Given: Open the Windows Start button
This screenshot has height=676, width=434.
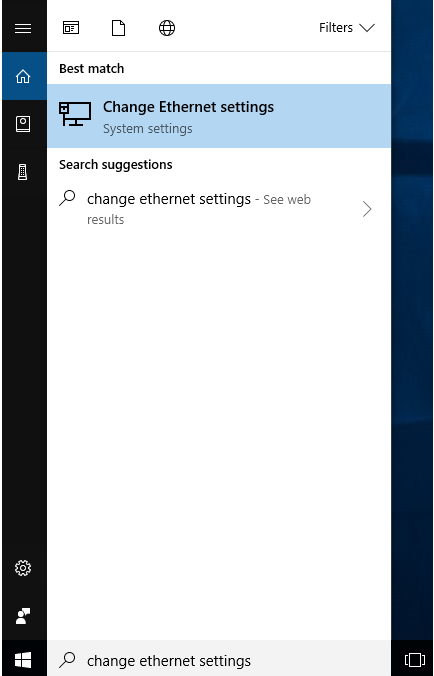Looking at the screenshot, I should [x=23, y=659].
